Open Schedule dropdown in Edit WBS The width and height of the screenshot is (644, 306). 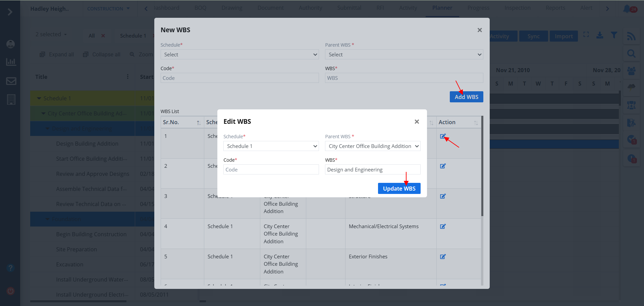click(x=271, y=146)
